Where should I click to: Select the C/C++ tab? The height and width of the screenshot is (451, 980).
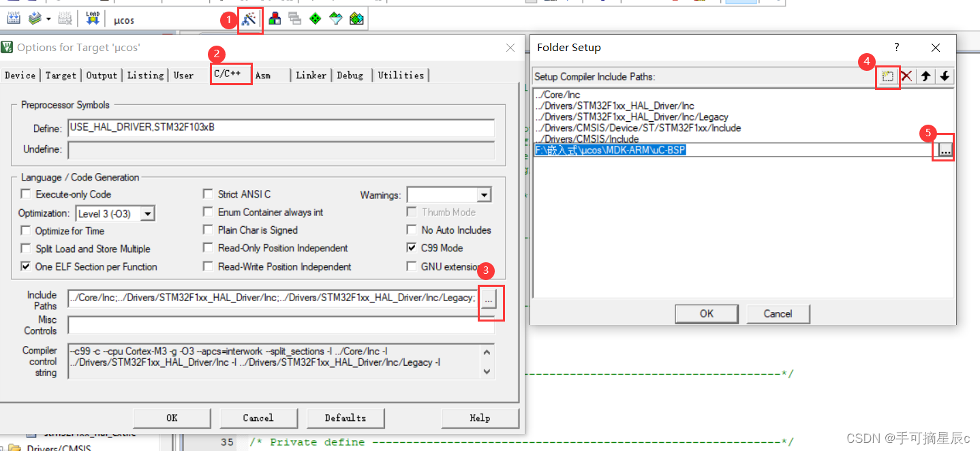click(x=230, y=74)
